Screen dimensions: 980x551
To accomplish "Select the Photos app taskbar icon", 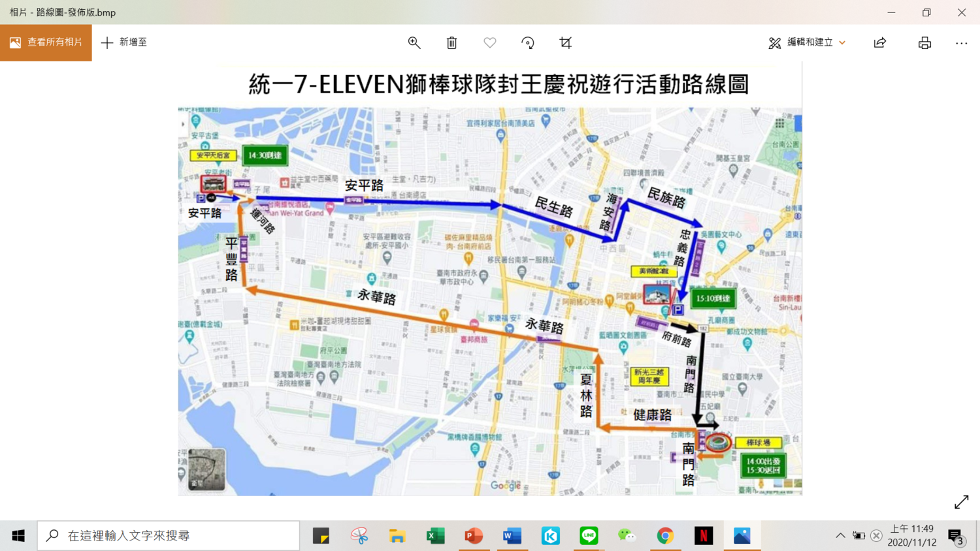I will click(742, 535).
